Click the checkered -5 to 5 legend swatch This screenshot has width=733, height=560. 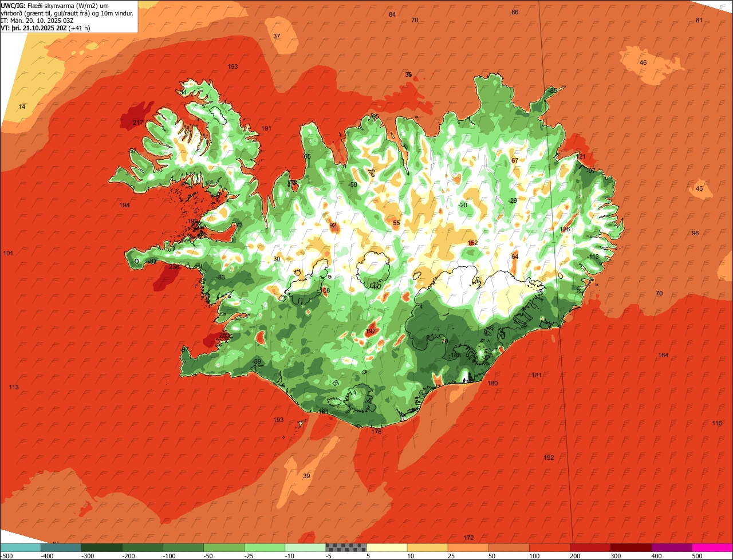point(345,547)
